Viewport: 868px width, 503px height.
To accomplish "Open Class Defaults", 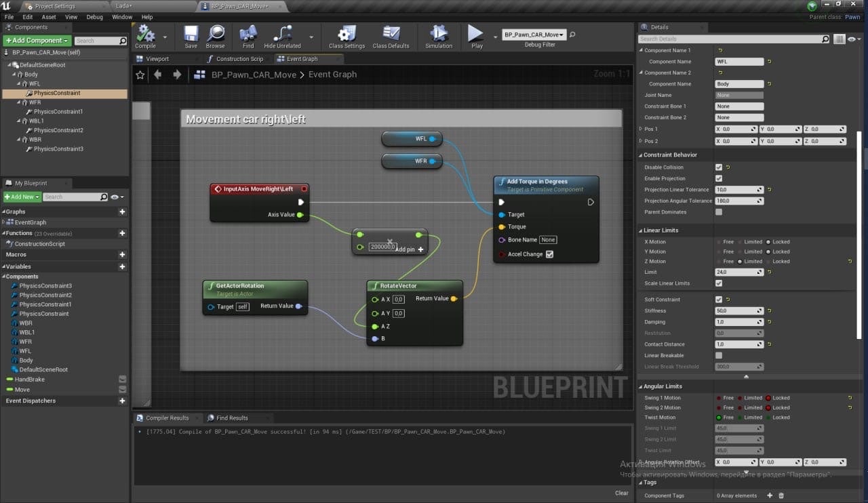I will point(391,37).
